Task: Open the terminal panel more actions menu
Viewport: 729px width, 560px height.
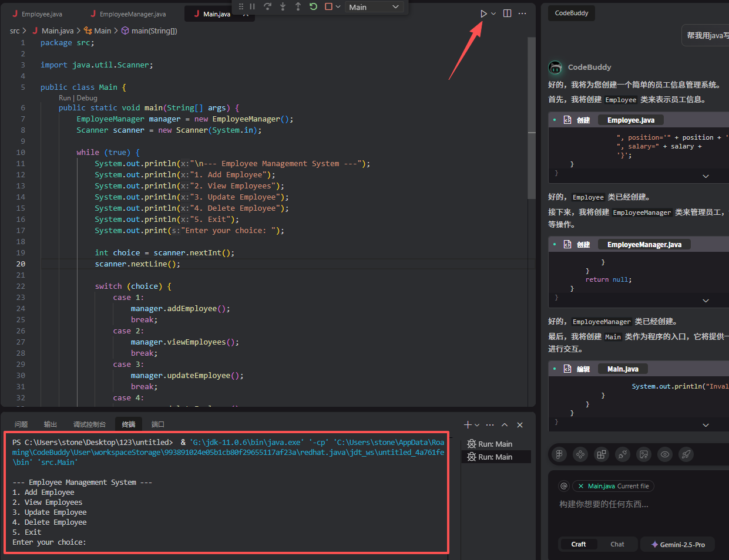Action: click(490, 424)
